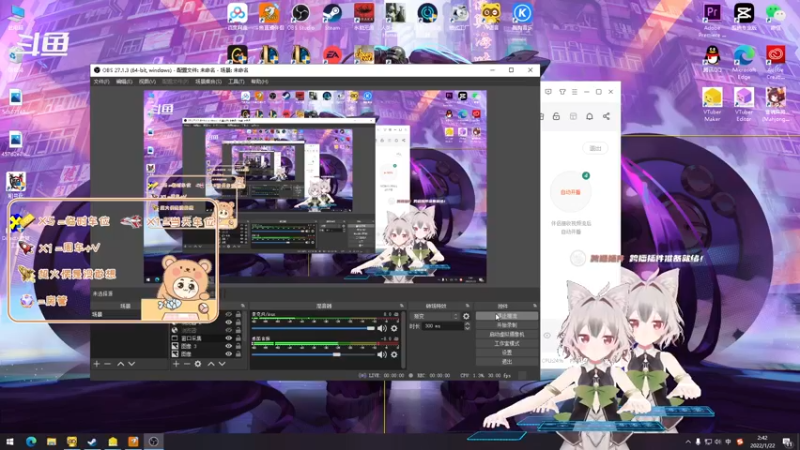The image size is (800, 450).
Task: Open the VTuber Maker desktop shortcut
Action: point(712,104)
